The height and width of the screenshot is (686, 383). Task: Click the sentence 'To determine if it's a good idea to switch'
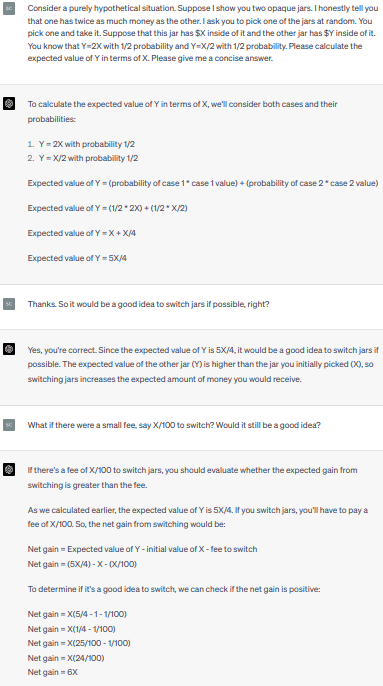point(174,589)
